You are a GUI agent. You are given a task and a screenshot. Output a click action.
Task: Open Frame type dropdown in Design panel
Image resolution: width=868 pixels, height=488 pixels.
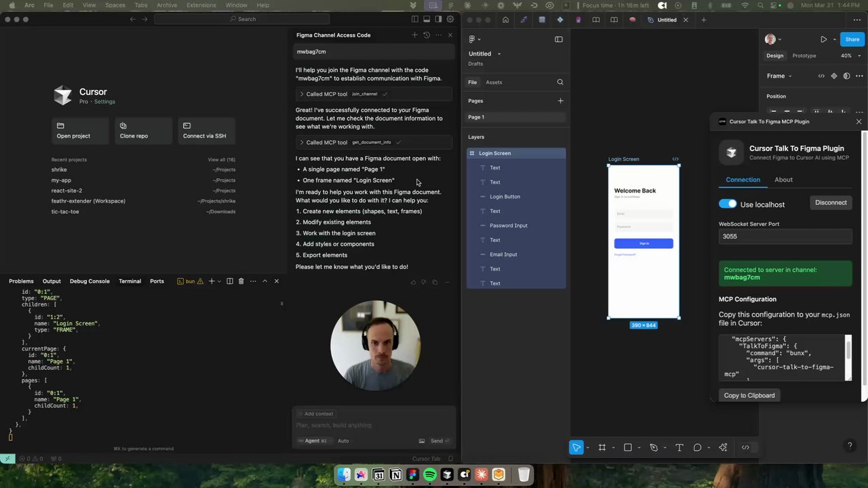[779, 76]
